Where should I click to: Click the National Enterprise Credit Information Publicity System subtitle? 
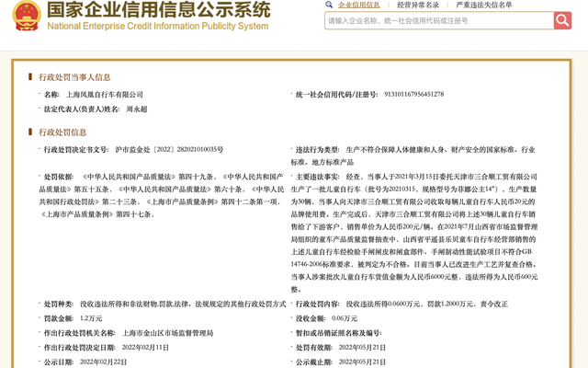click(158, 27)
